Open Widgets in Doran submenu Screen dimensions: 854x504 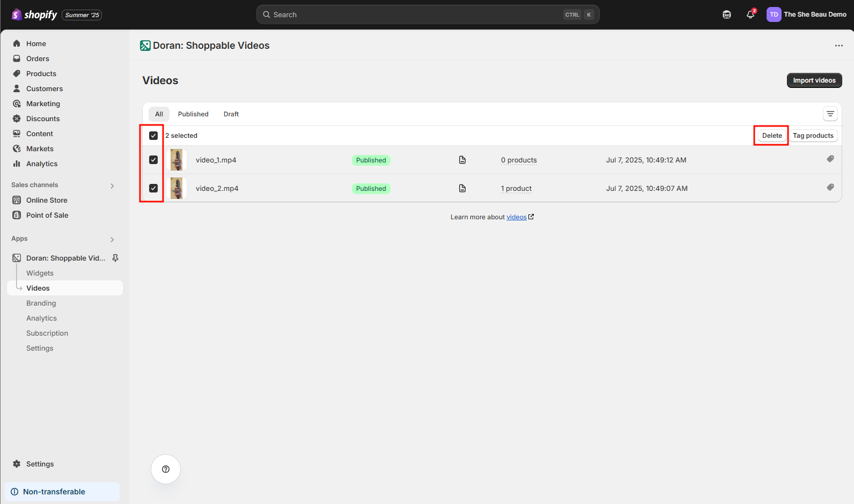click(x=40, y=273)
